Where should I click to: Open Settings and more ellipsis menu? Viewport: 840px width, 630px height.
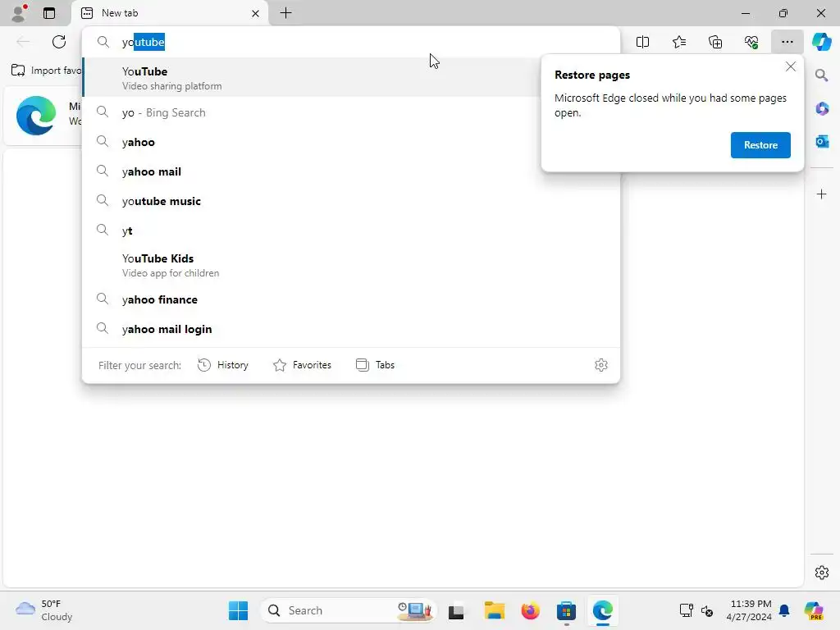coord(787,42)
